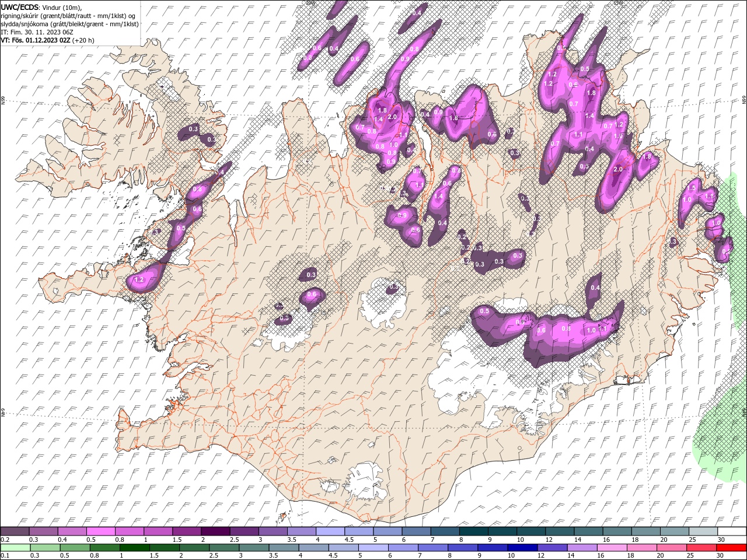Click the 20W longitude label at top edge
The height and width of the screenshot is (560, 747).
[310, 3]
